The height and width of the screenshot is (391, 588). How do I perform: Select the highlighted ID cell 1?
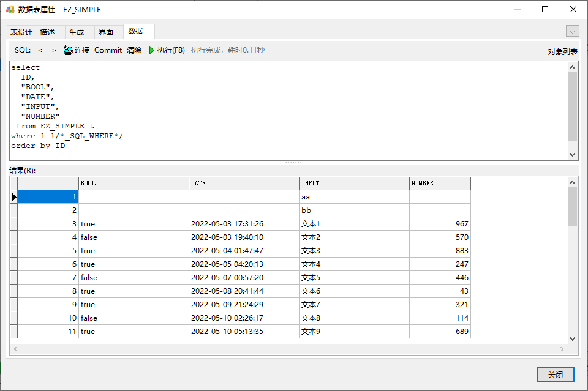tap(48, 197)
